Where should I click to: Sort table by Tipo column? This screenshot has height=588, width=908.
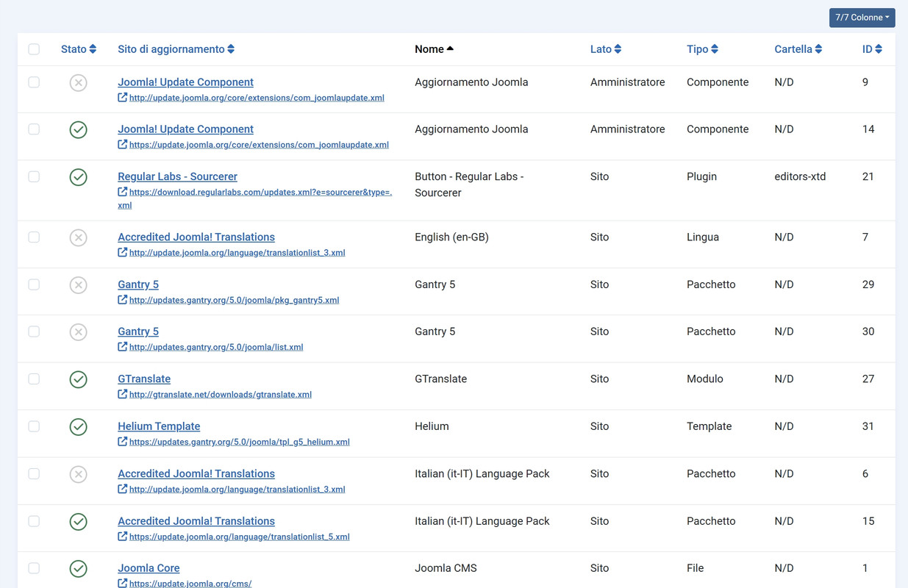tap(702, 49)
